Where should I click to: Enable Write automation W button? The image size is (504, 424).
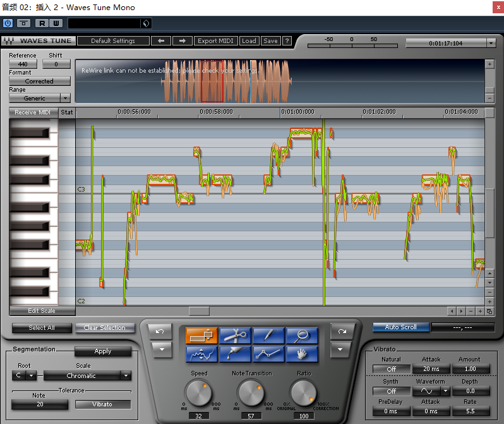[x=56, y=23]
